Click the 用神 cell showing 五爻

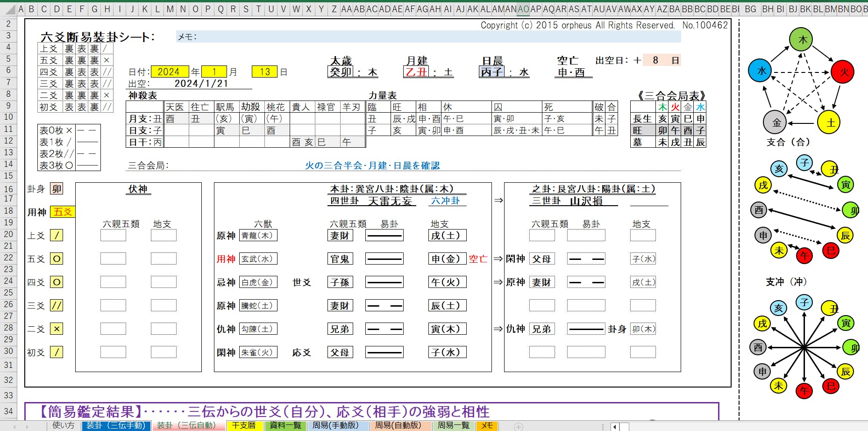pos(63,212)
